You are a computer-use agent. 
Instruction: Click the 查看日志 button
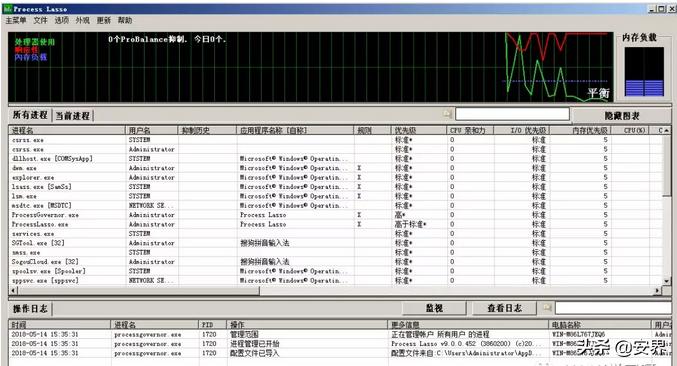[504, 308]
